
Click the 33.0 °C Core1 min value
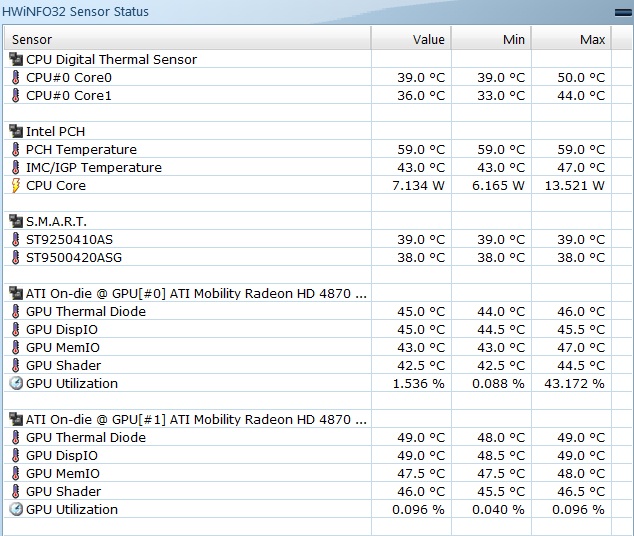[501, 95]
